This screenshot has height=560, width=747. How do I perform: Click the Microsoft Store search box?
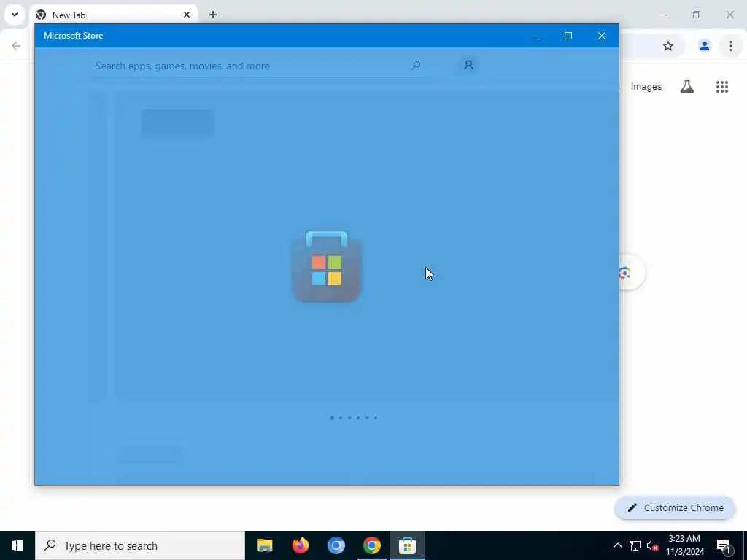click(x=260, y=66)
